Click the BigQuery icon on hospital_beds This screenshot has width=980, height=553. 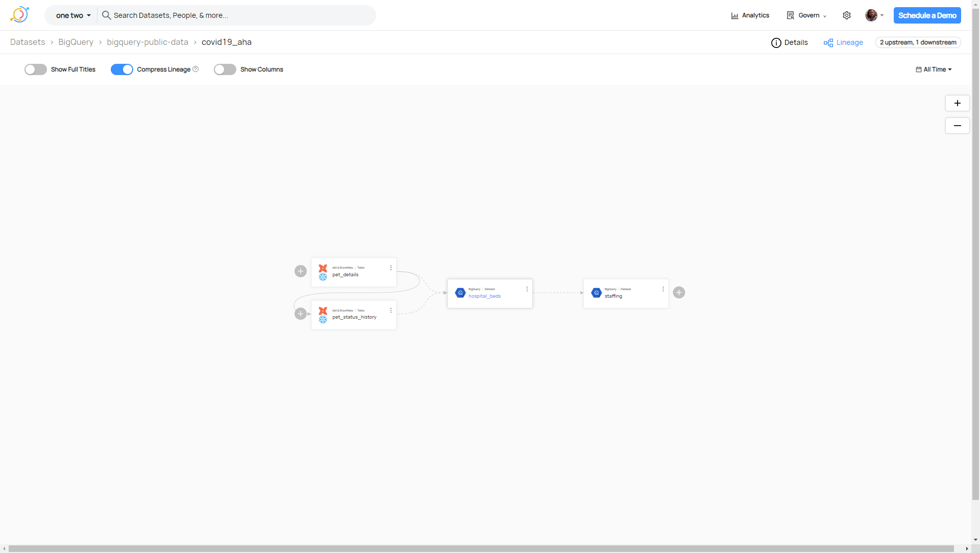[460, 293]
